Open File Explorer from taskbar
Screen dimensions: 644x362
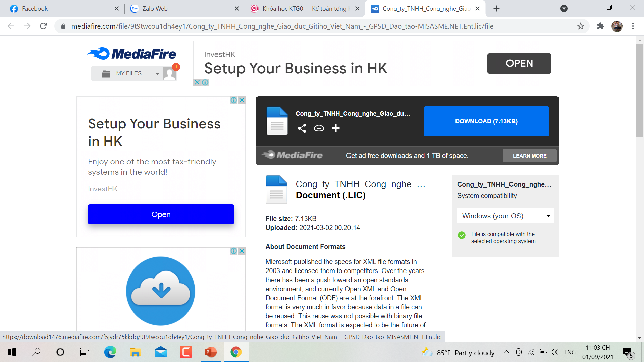(x=135, y=352)
